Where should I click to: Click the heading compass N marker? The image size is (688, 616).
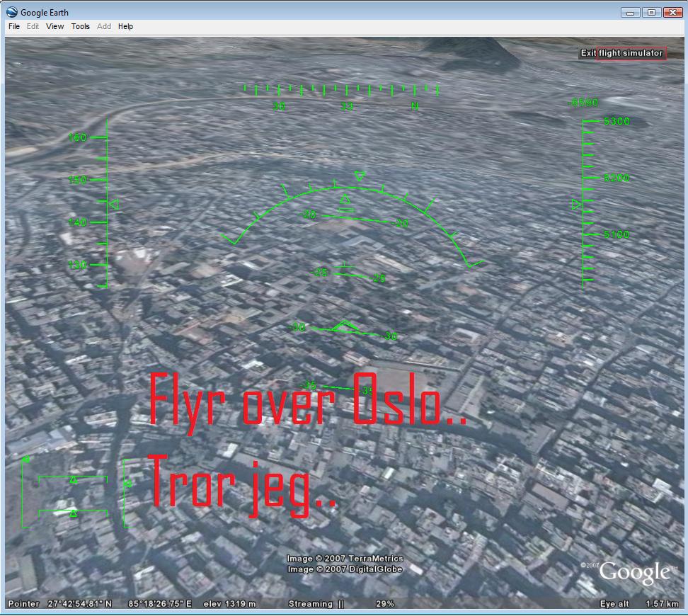coord(415,105)
